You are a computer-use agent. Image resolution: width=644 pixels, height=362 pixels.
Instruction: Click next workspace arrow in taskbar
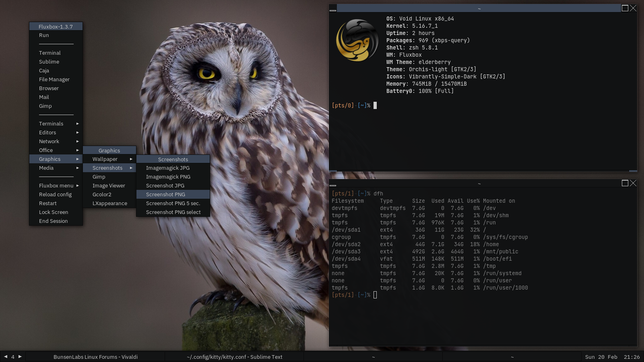(x=20, y=356)
